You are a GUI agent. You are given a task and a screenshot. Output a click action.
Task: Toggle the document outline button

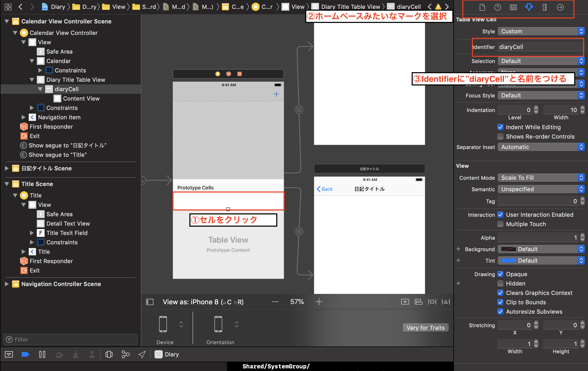[150, 302]
